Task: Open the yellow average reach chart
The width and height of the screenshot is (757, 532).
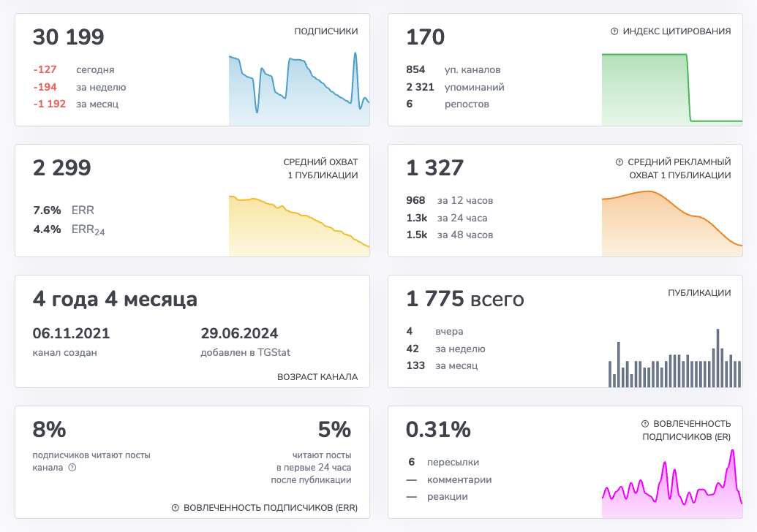Action: point(299,227)
